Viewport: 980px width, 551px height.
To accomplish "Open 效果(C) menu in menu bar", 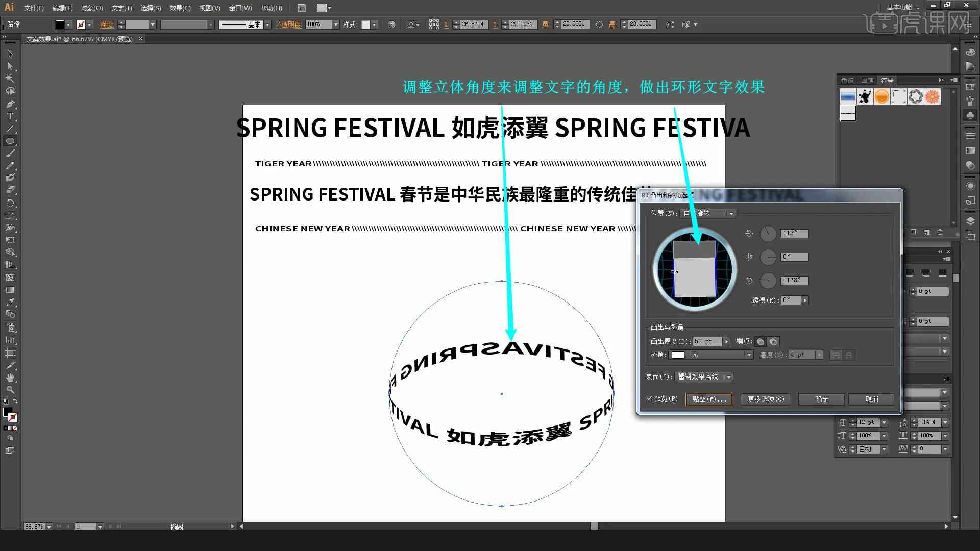I will (x=179, y=8).
